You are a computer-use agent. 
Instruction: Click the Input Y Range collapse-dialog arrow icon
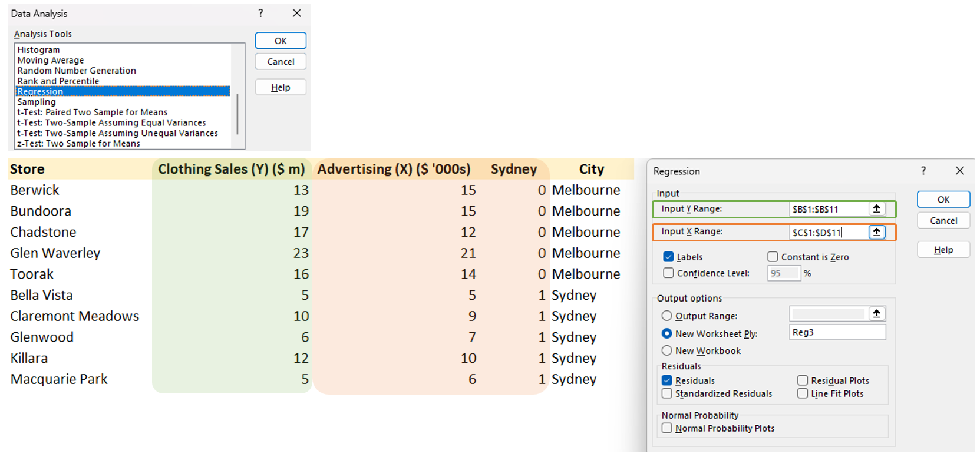pos(876,208)
